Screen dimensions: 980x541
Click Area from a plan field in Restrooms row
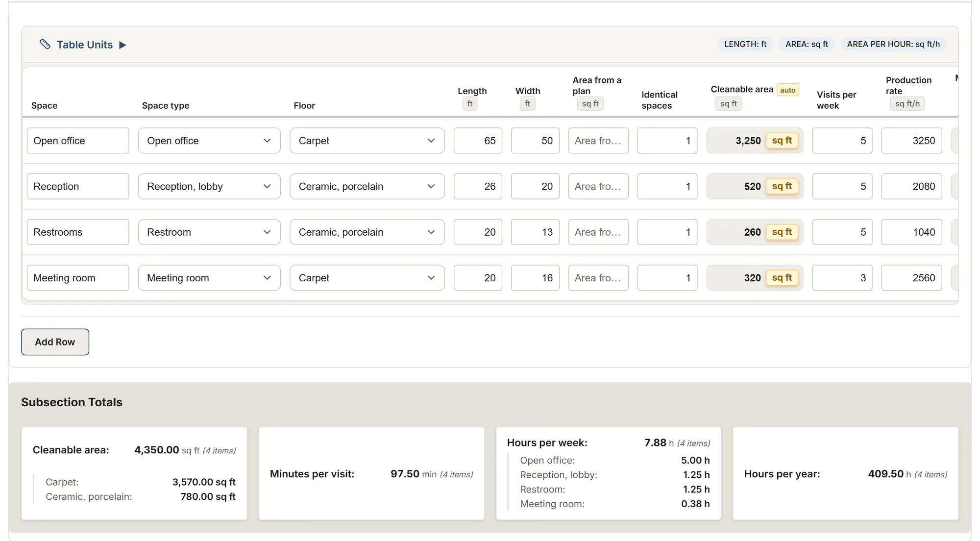(598, 232)
